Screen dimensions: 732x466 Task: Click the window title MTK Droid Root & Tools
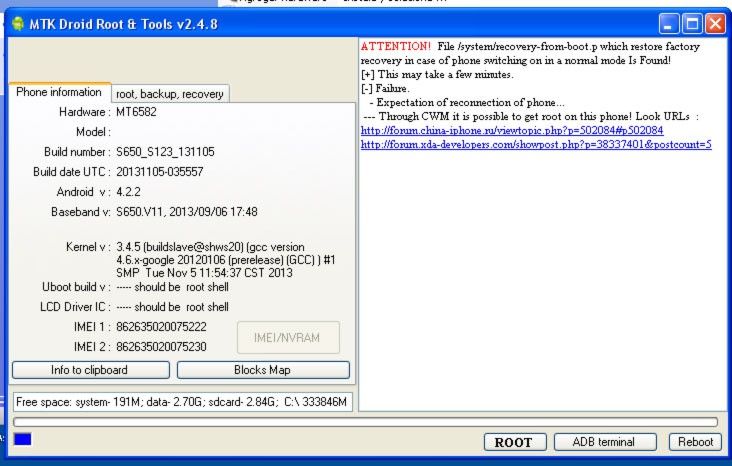[124, 24]
